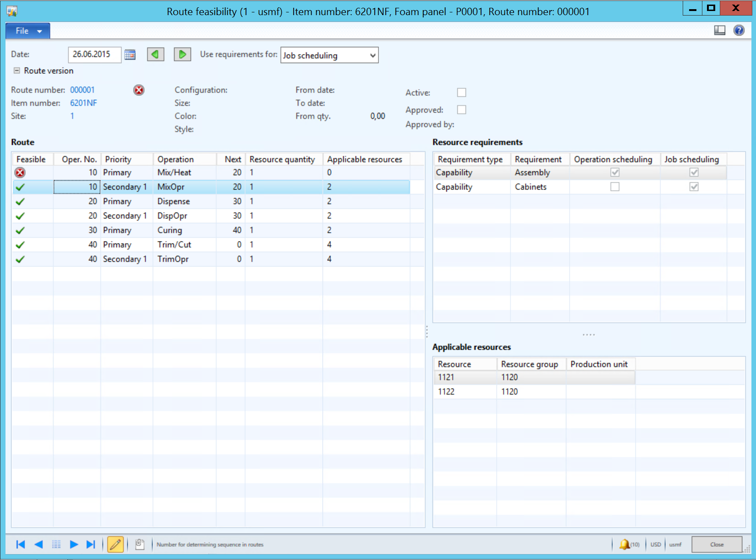756x560 pixels.
Task: Click the green previous date arrow
Action: 155,55
